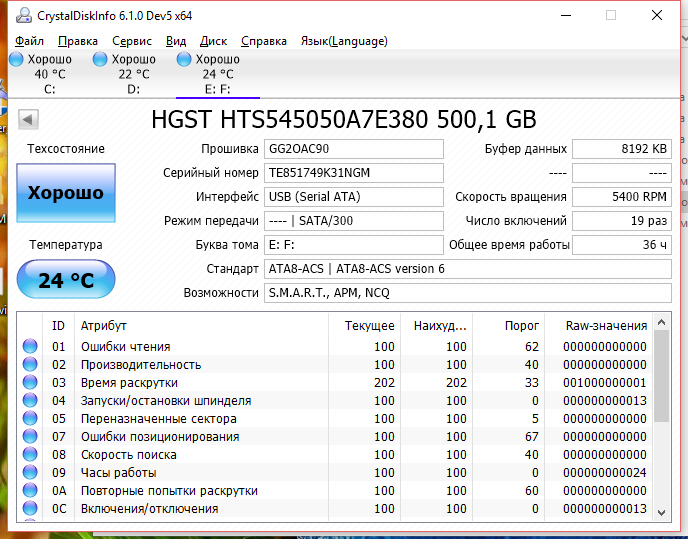Select the Повторные попытки раскрутки row text

(169, 491)
